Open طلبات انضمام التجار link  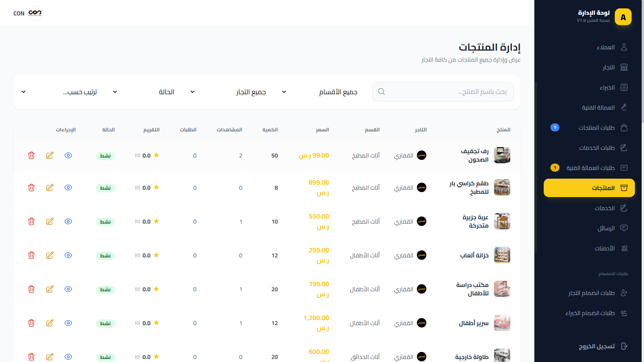click(591, 293)
